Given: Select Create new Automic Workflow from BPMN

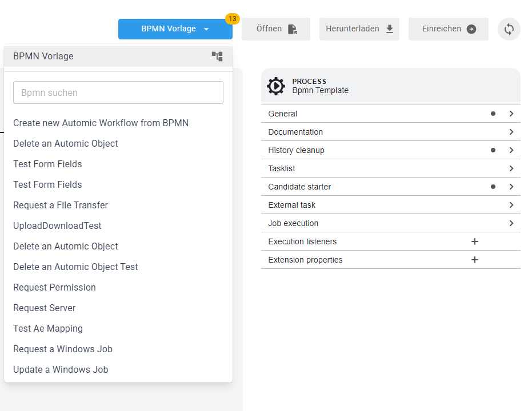Looking at the screenshot, I should [101, 123].
